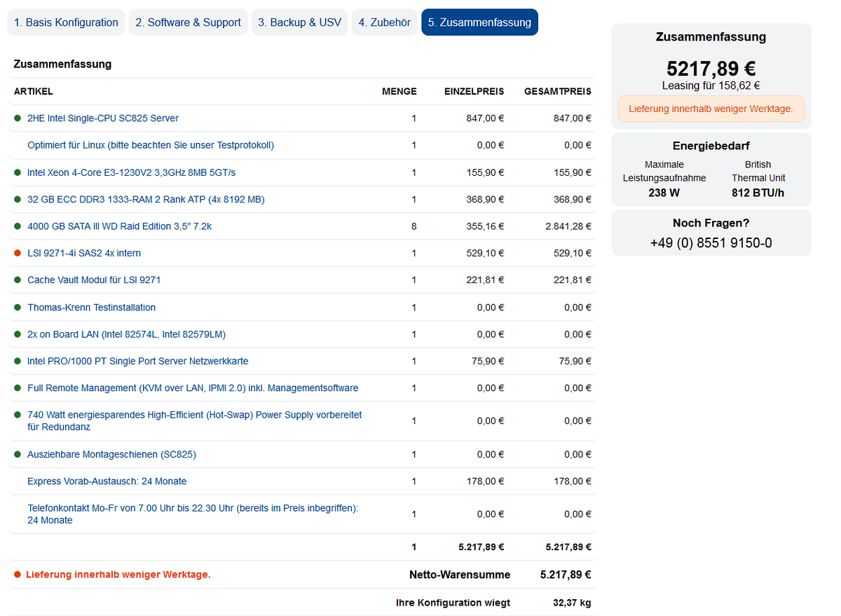Open Intel PRO/1000 PT Netzwerkkarte link

click(137, 362)
